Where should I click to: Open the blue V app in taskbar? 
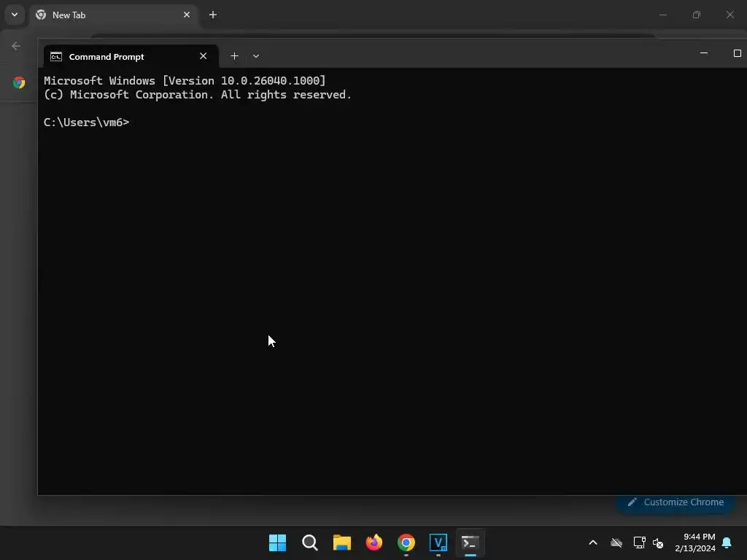[x=438, y=542]
